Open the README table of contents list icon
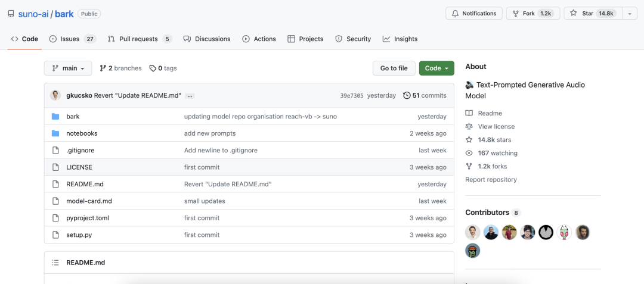 [x=55, y=263]
